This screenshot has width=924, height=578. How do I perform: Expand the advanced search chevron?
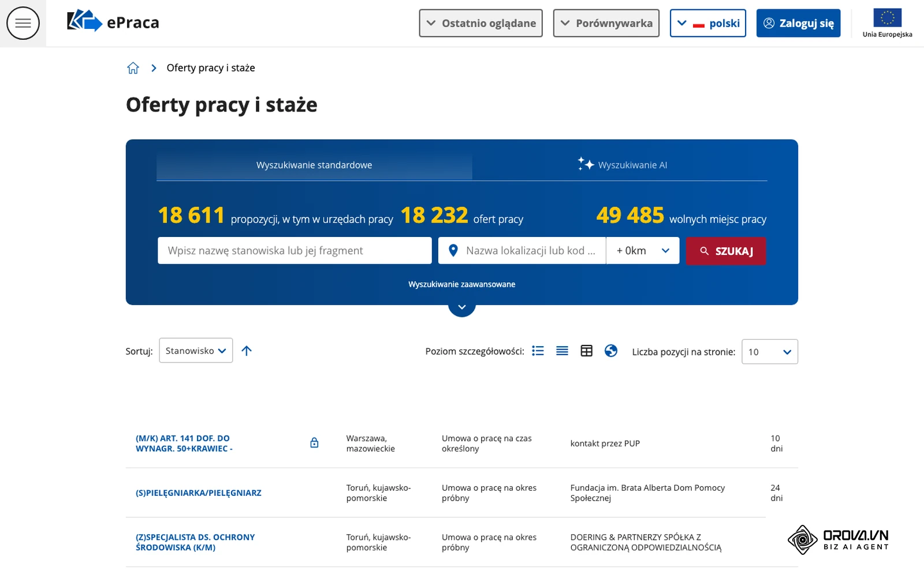click(462, 307)
